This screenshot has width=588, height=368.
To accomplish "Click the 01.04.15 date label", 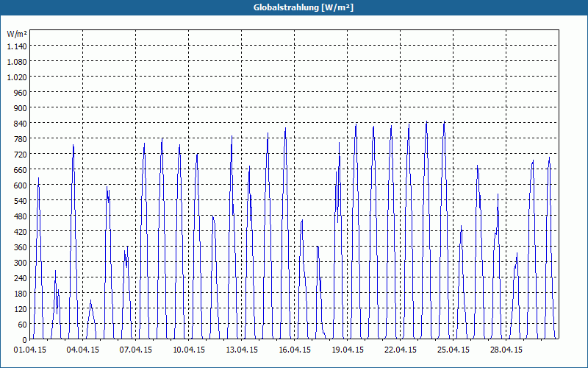I will [x=30, y=350].
